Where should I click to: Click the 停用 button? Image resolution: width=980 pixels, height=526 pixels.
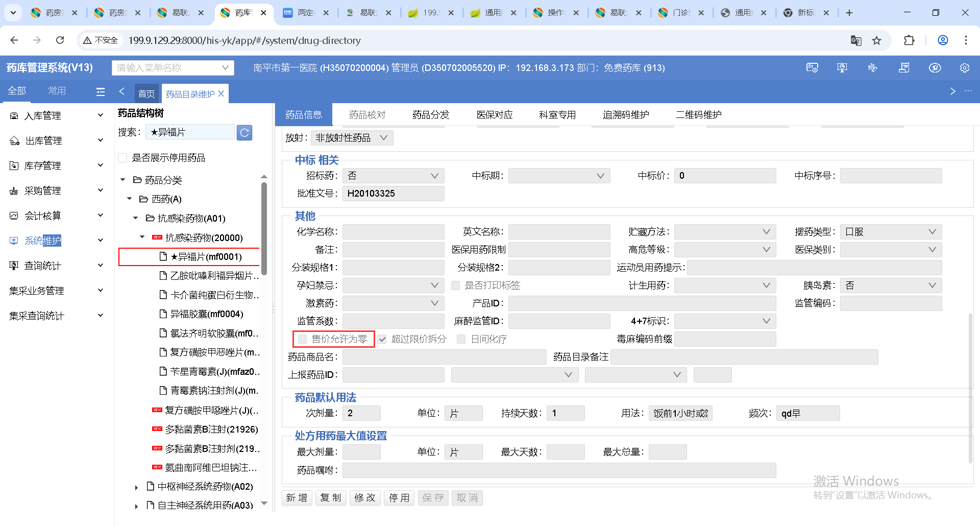[399, 498]
